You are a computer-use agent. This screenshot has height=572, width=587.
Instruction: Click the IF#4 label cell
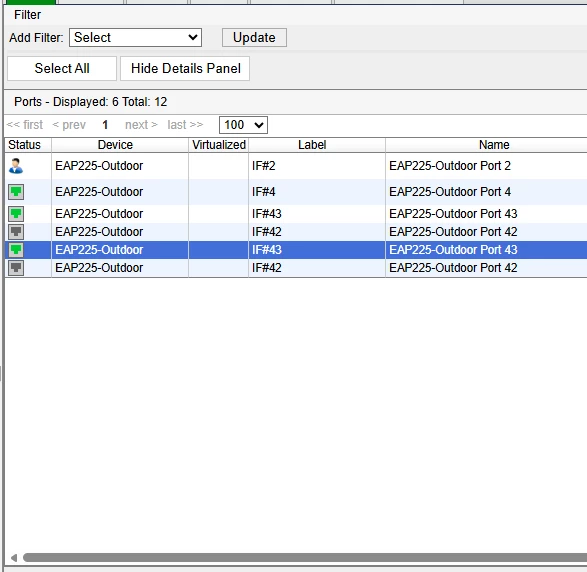317,192
